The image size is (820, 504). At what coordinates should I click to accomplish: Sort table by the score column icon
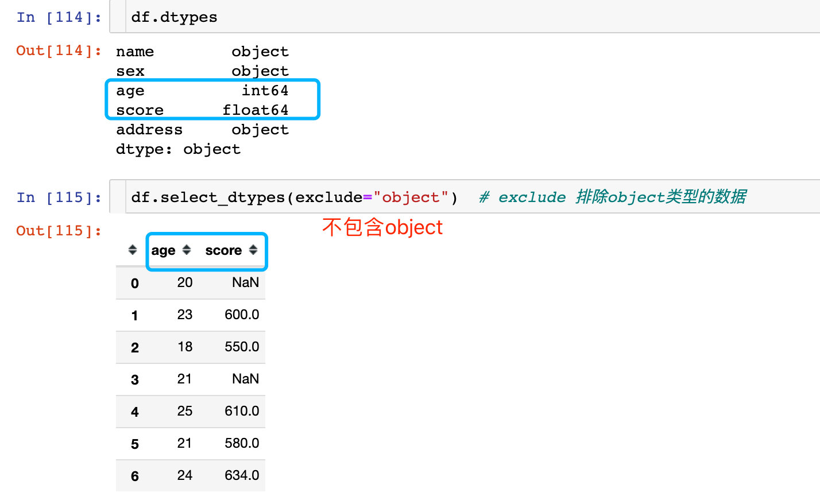[x=253, y=250]
